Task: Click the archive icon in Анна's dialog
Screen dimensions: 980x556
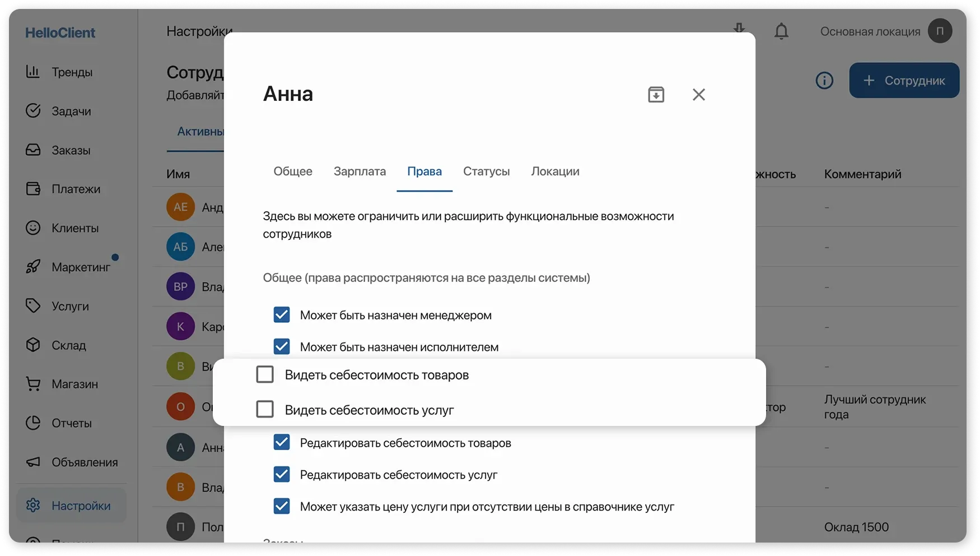Action: coord(656,94)
